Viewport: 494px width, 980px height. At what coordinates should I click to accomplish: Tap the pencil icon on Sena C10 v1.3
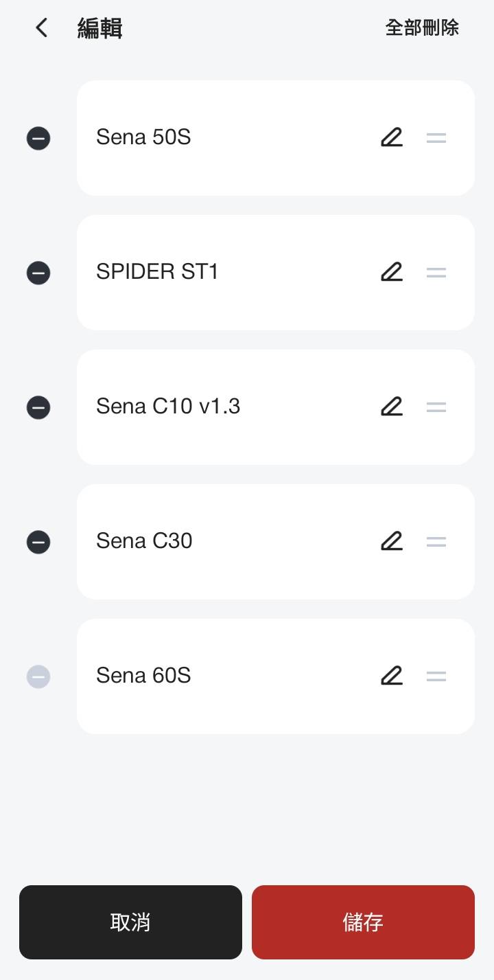[392, 407]
